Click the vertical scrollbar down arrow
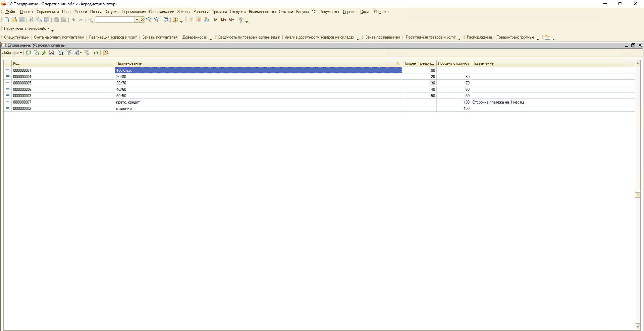This screenshot has height=331, width=644. tap(638, 327)
